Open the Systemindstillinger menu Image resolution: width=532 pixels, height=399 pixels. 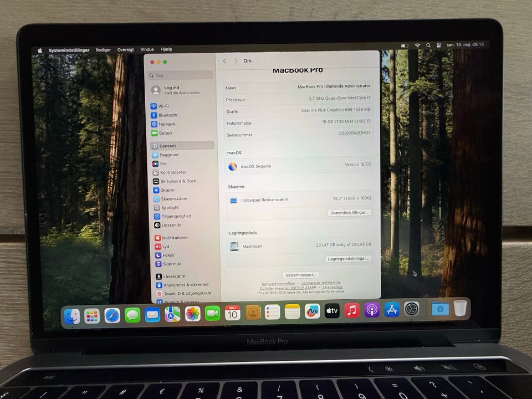pos(69,50)
